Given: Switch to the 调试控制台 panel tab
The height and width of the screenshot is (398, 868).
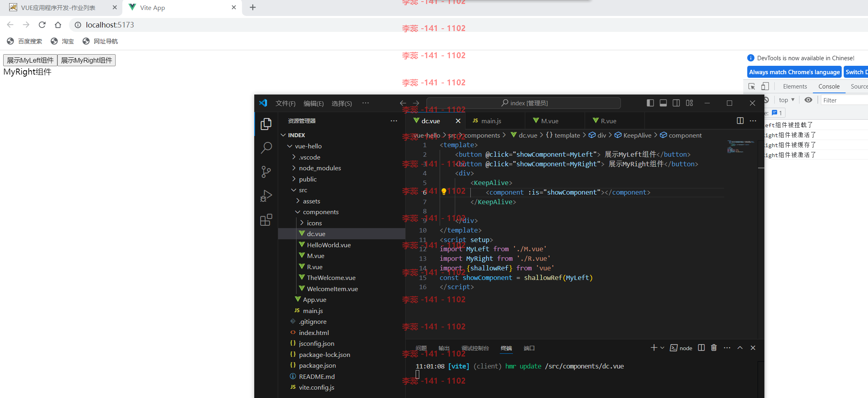Looking at the screenshot, I should tap(475, 348).
